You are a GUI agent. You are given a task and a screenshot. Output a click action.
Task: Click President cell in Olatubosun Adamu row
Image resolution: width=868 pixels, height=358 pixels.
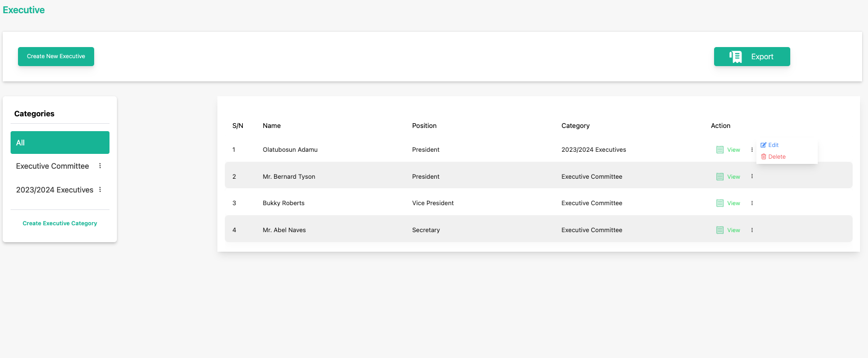coord(426,150)
